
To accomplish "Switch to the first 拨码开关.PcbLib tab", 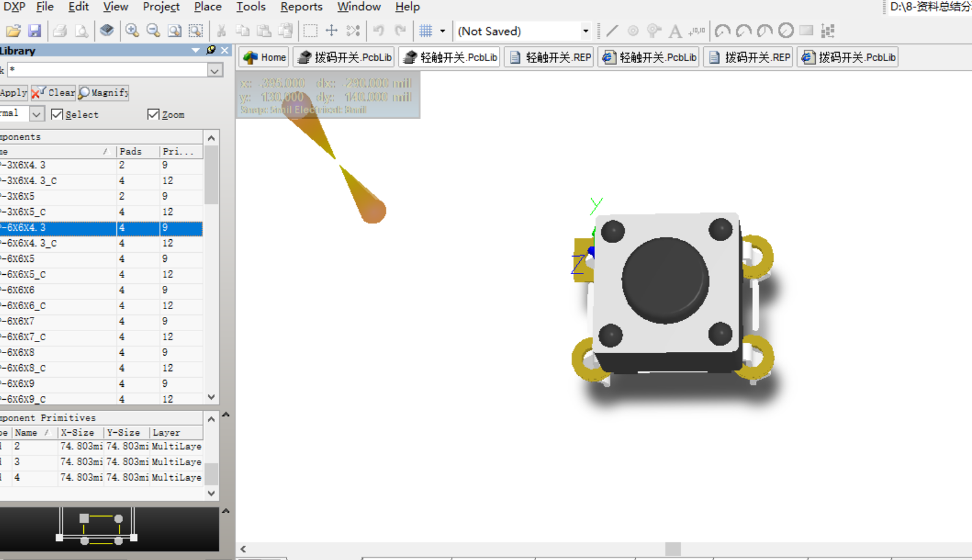I will [x=344, y=57].
